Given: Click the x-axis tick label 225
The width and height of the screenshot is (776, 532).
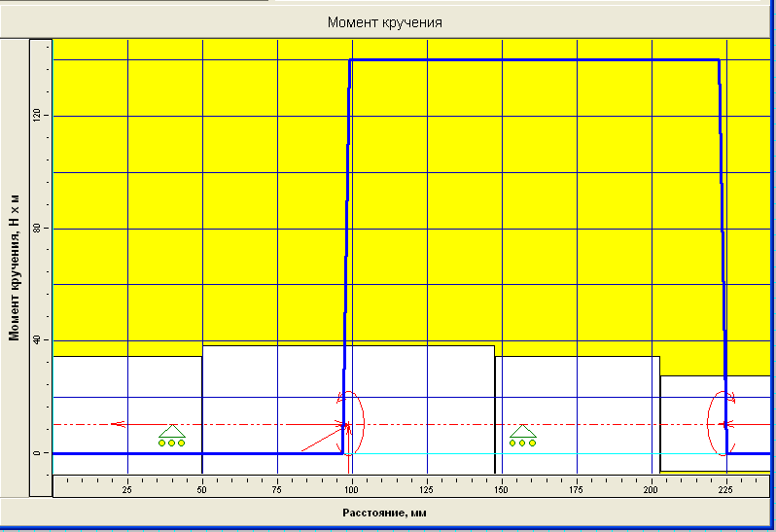Looking at the screenshot, I should 725,490.
